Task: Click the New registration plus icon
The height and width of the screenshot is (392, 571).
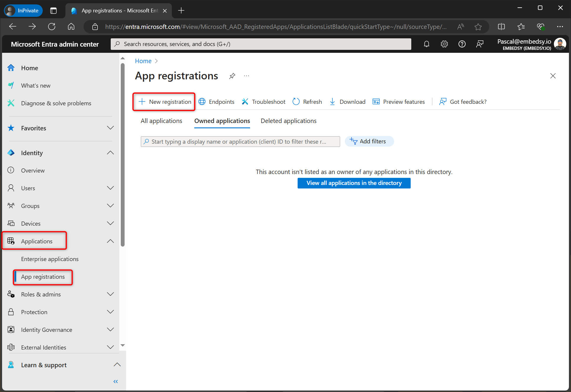Action: pos(142,101)
